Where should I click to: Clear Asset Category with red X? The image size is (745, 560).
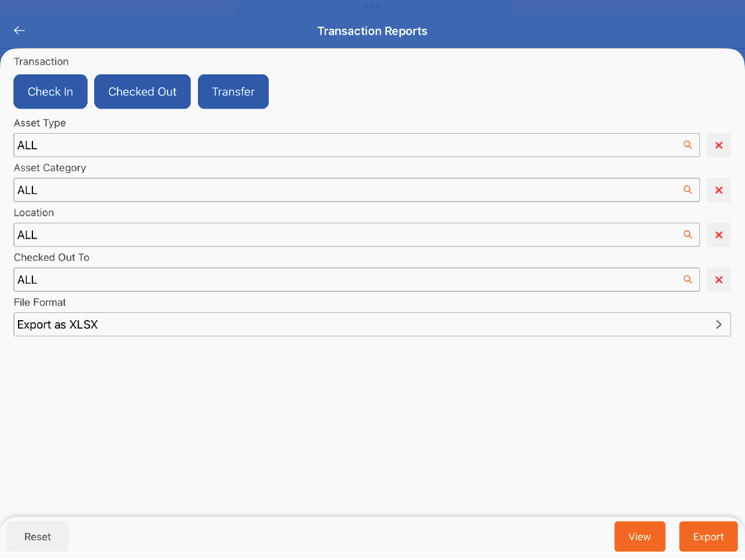click(x=719, y=190)
